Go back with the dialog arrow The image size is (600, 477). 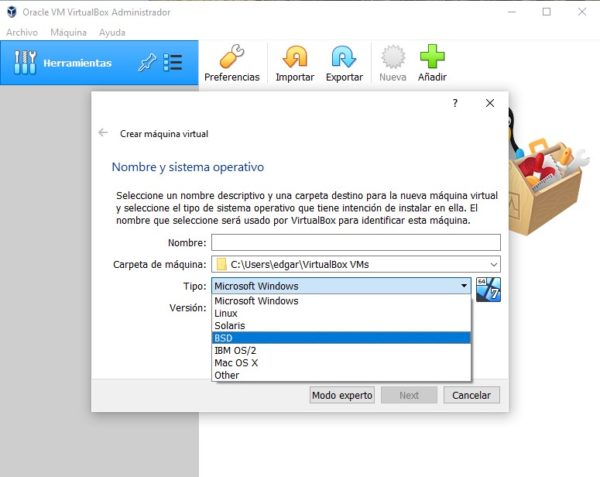103,133
